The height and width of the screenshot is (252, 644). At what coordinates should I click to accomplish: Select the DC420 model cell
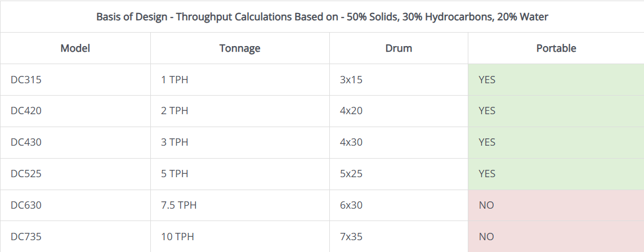coord(26,111)
